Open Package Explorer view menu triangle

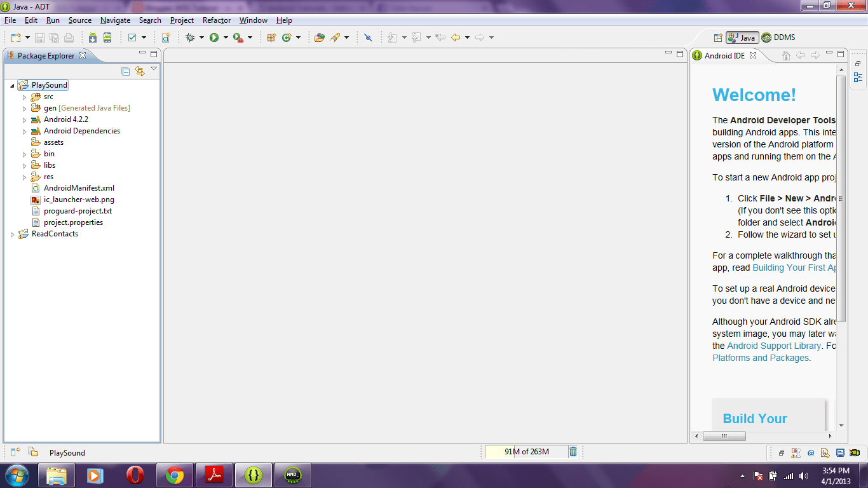tap(154, 69)
